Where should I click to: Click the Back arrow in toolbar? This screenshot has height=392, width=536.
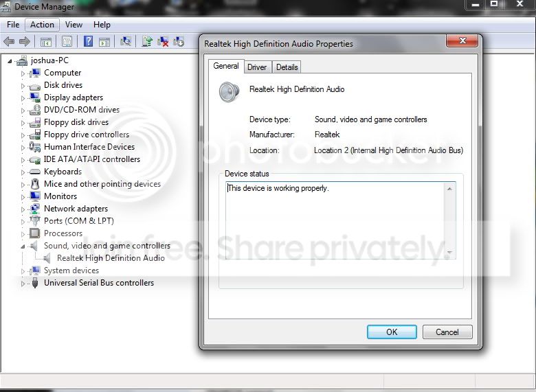point(9,42)
